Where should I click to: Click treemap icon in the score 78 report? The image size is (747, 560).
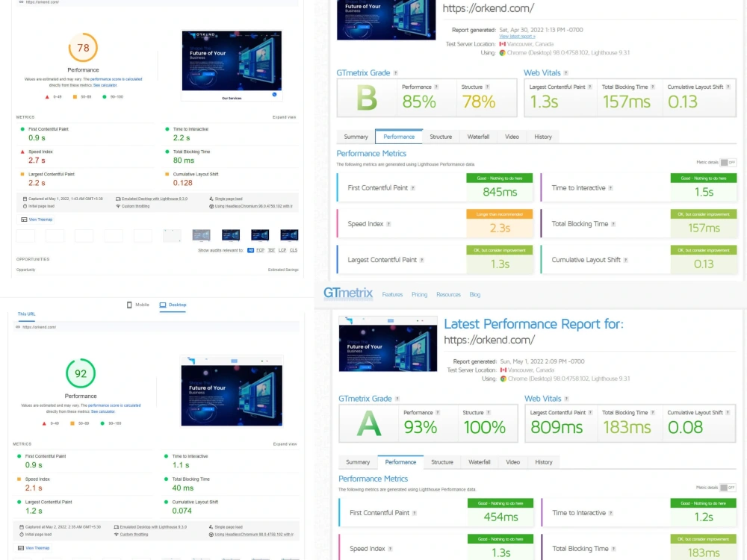pos(24,220)
